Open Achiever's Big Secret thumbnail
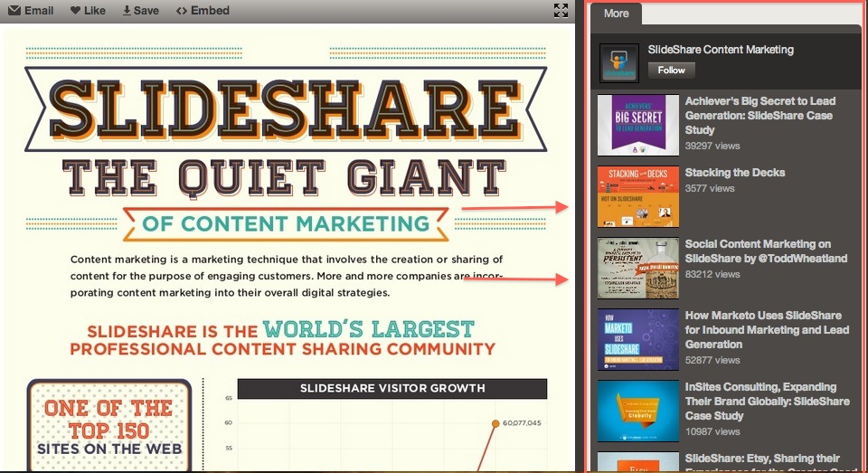Image resolution: width=868 pixels, height=473 pixels. (638, 125)
